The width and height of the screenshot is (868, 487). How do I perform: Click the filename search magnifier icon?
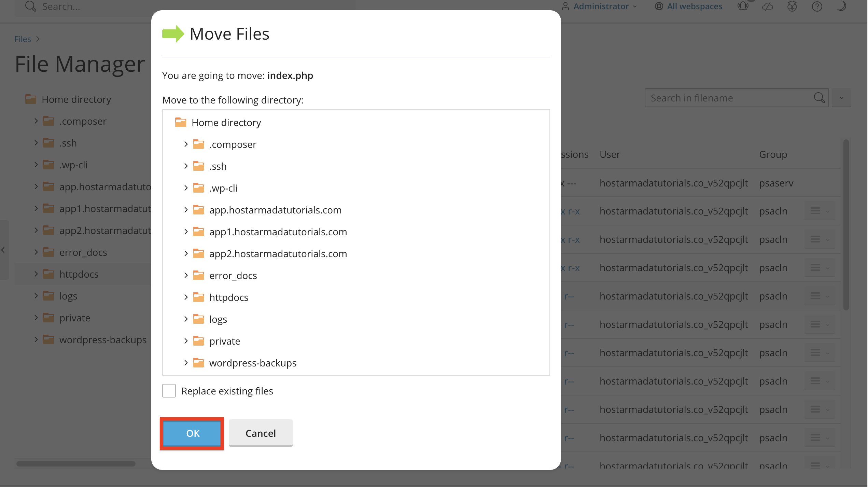pos(819,98)
